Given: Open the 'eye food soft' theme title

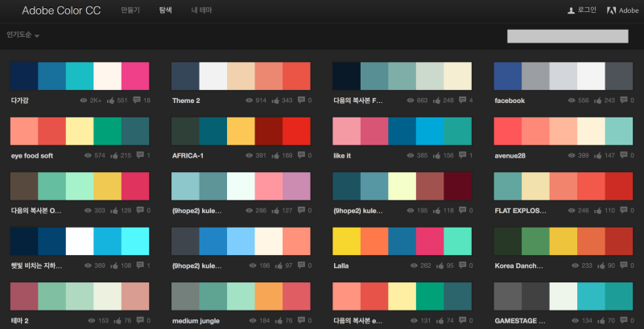Looking at the screenshot, I should tap(32, 156).
